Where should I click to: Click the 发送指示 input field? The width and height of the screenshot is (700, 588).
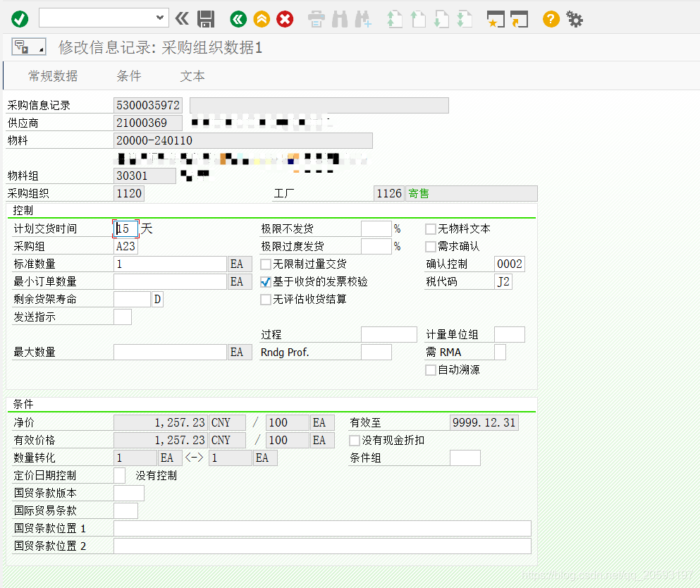pos(123,317)
